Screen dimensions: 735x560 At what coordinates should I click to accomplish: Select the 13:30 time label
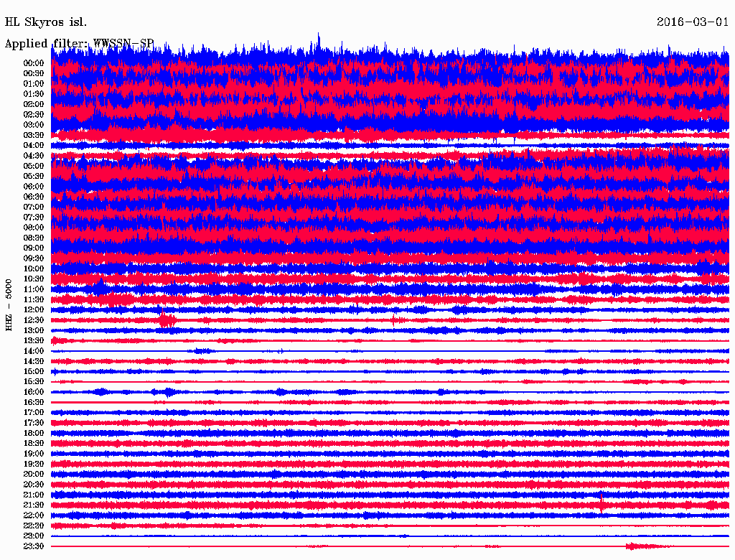34,341
